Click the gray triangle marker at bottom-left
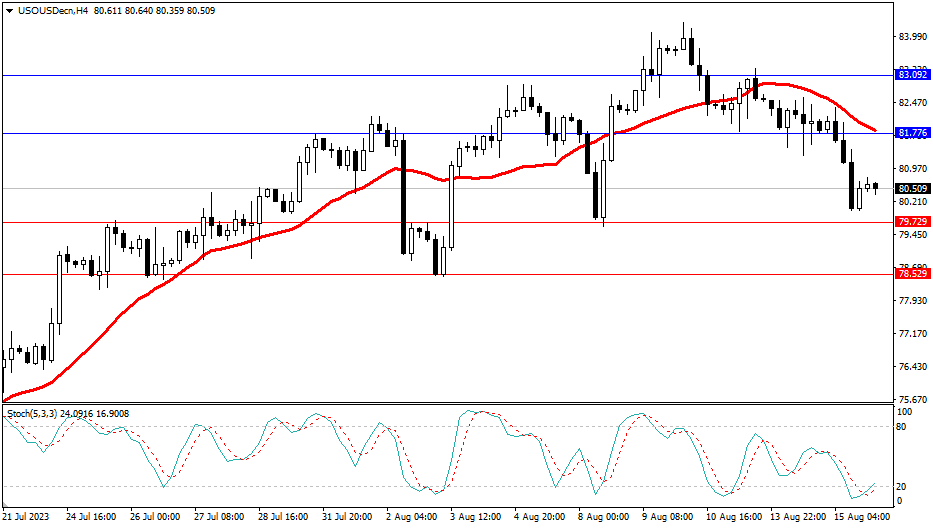The height and width of the screenshot is (528, 933). click(x=5, y=507)
